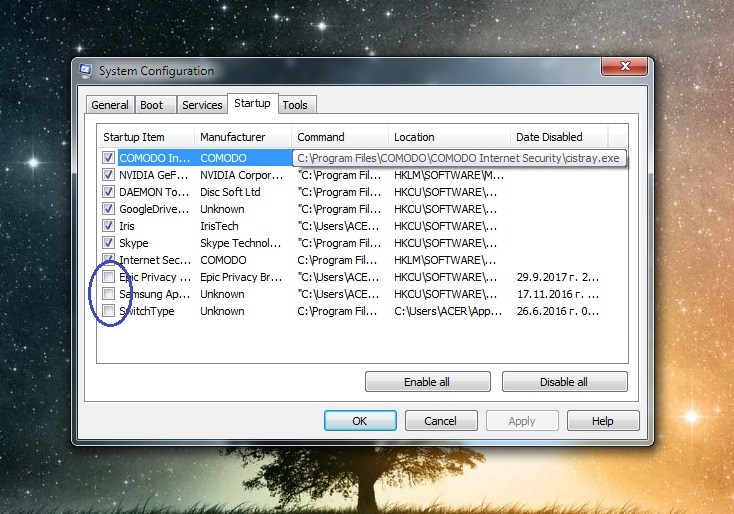This screenshot has width=734, height=514.
Task: Select the COMODO manufacturer in highlighted row
Action: point(223,158)
